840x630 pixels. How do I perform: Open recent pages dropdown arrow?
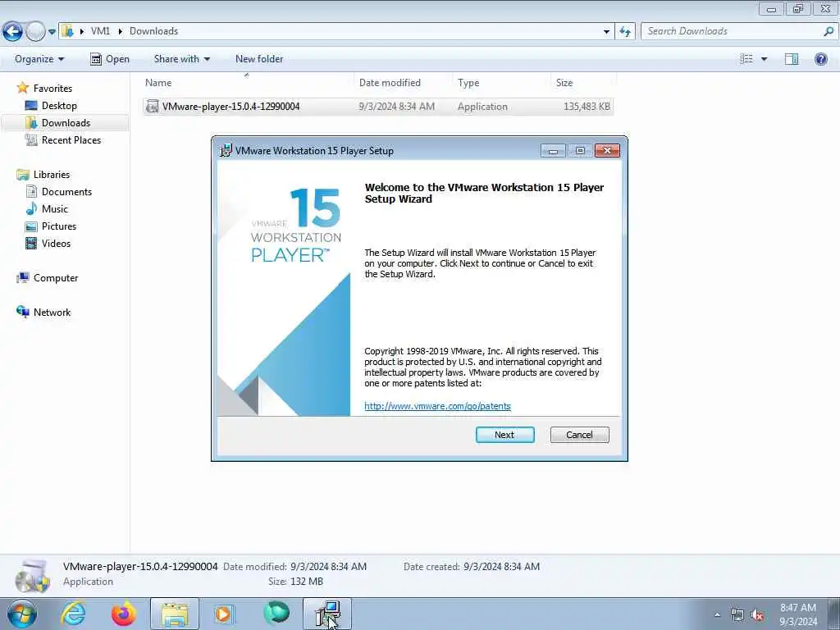(52, 32)
